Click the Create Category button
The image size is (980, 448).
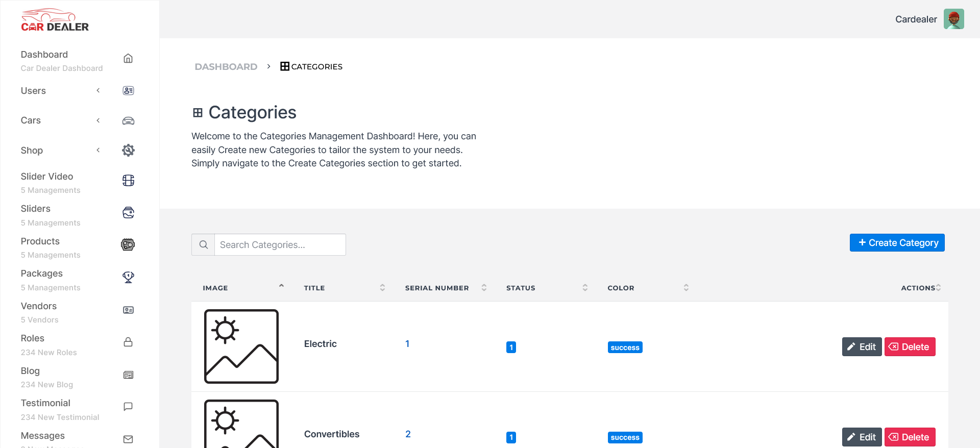[x=897, y=243]
